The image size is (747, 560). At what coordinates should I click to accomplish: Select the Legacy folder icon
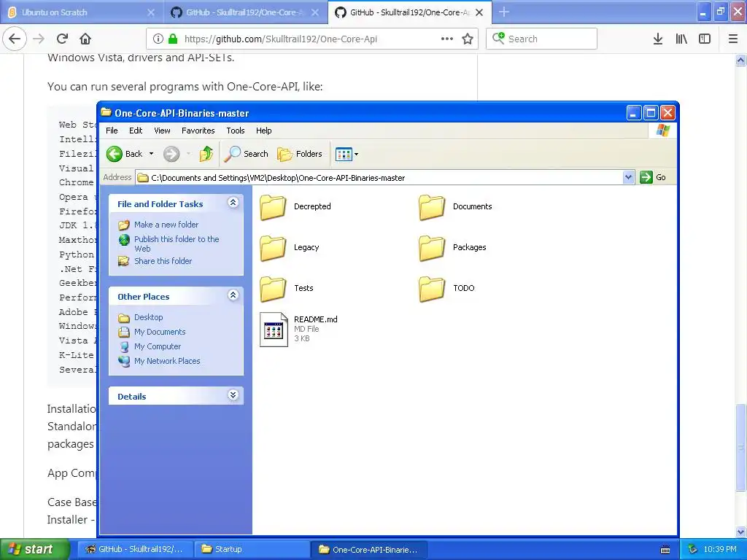click(x=273, y=248)
